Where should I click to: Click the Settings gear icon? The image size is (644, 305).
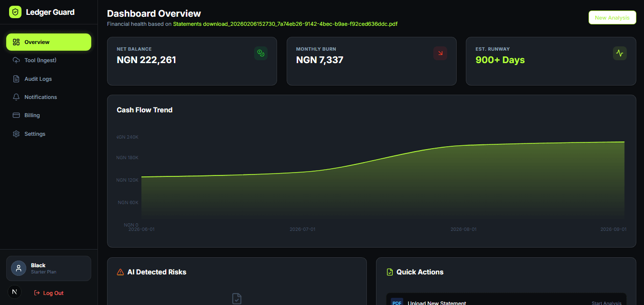coord(16,134)
